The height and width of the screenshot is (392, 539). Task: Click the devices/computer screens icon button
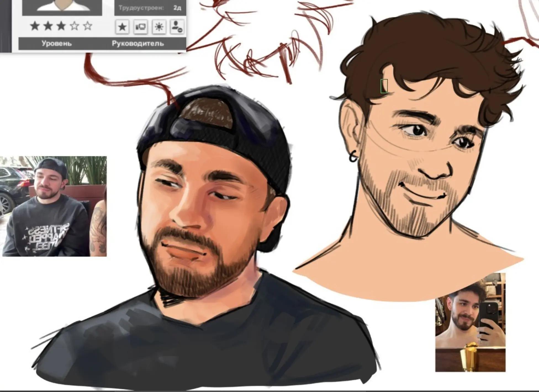click(141, 27)
